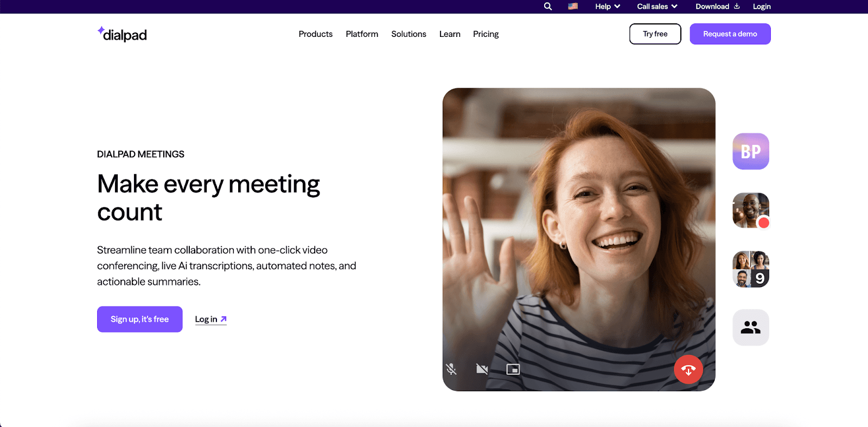This screenshot has height=427, width=868.
Task: Open the group thumbnail showing 9
Action: click(751, 269)
